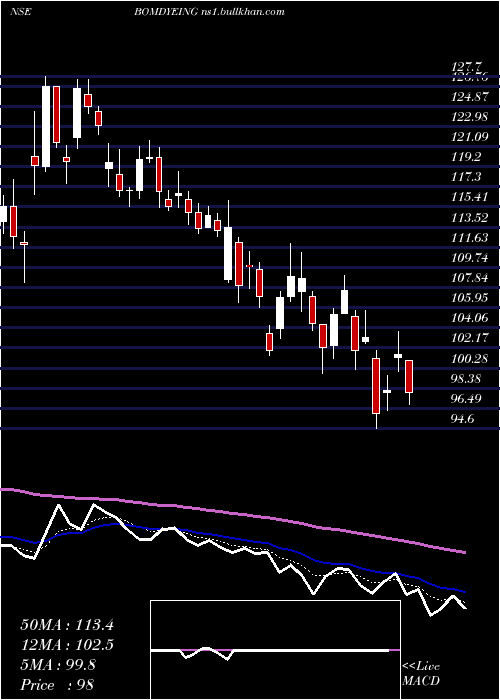Click the 94.6 price axis label
The width and height of the screenshot is (500, 700).
pos(464,419)
